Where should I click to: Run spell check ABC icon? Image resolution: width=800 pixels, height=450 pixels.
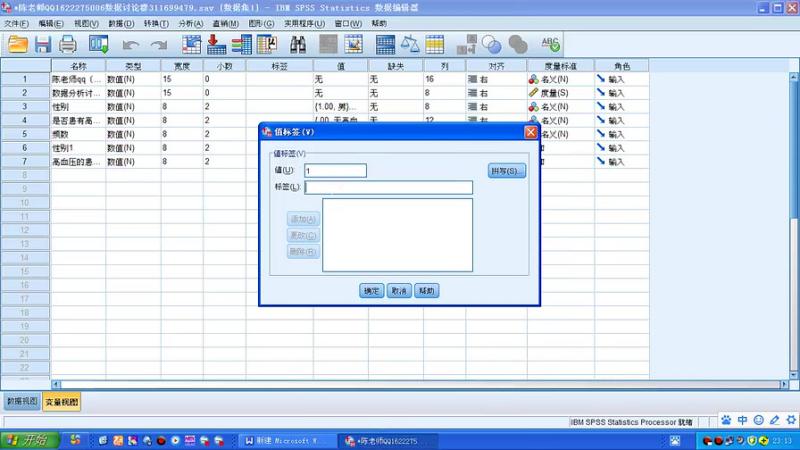[x=551, y=45]
